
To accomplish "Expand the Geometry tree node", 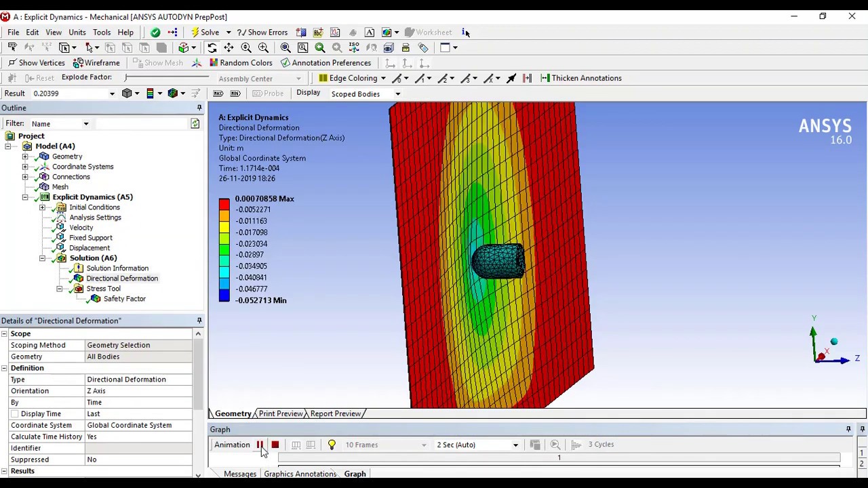I will pos(25,157).
